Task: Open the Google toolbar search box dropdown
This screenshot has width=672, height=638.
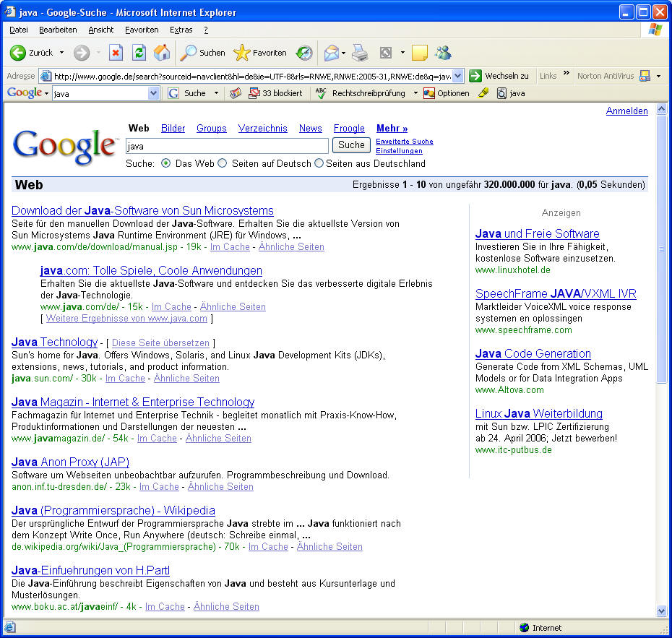Action: tap(153, 93)
